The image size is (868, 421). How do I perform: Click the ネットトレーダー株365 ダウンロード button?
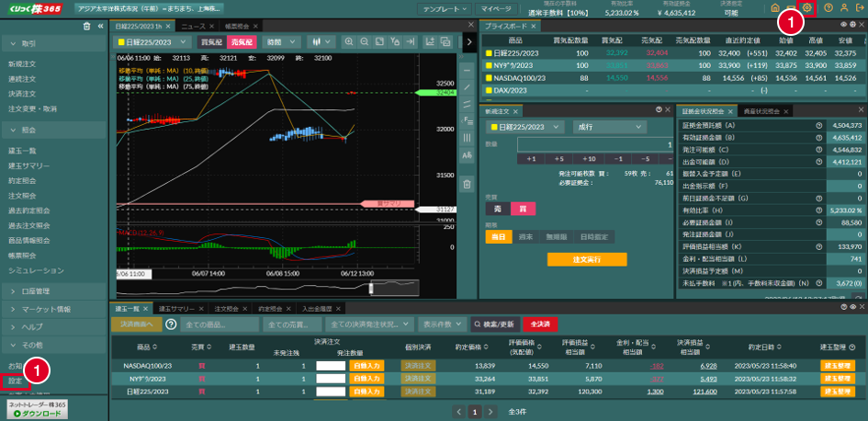click(37, 409)
